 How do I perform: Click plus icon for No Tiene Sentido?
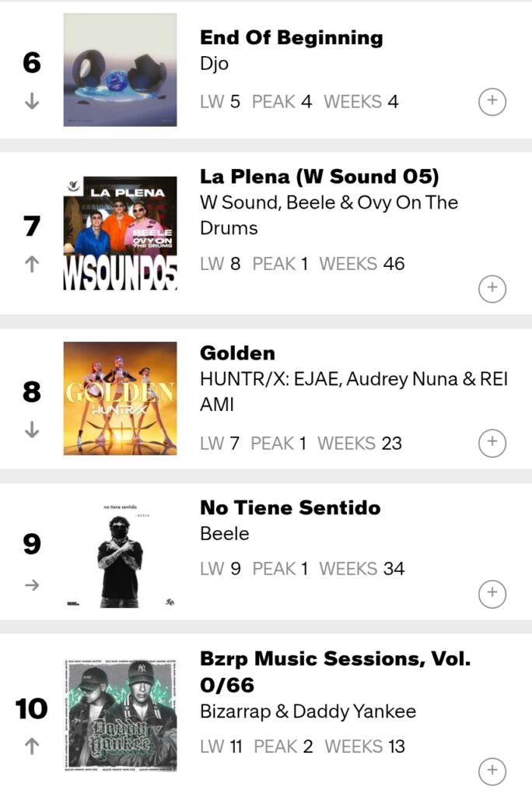[492, 594]
